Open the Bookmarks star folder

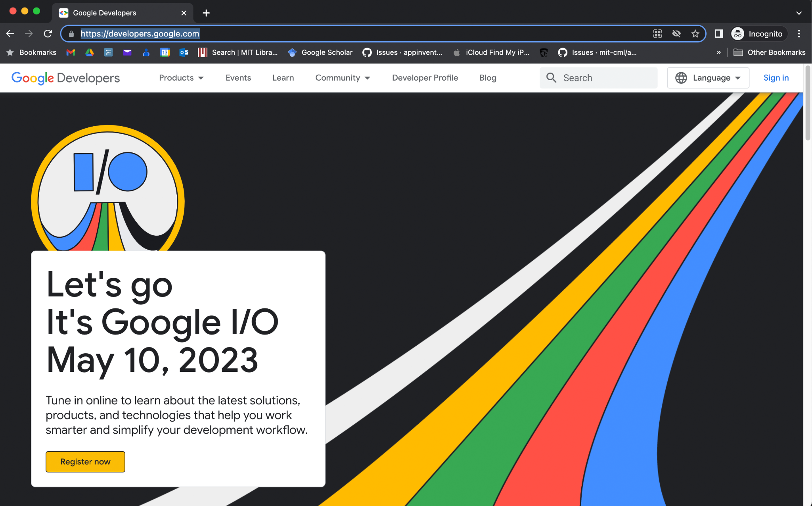tap(32, 52)
